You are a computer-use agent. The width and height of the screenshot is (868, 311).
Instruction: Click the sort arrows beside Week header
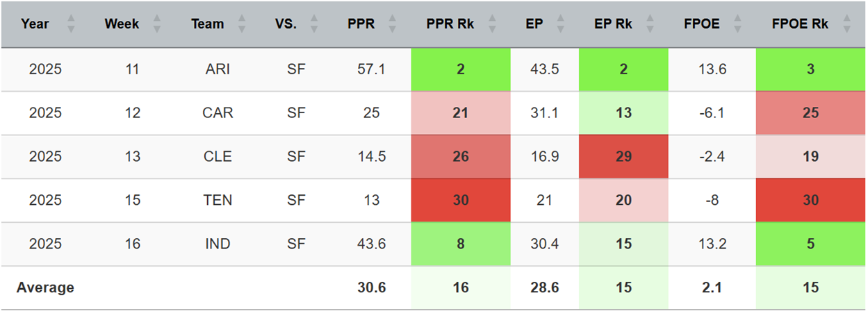click(x=156, y=24)
